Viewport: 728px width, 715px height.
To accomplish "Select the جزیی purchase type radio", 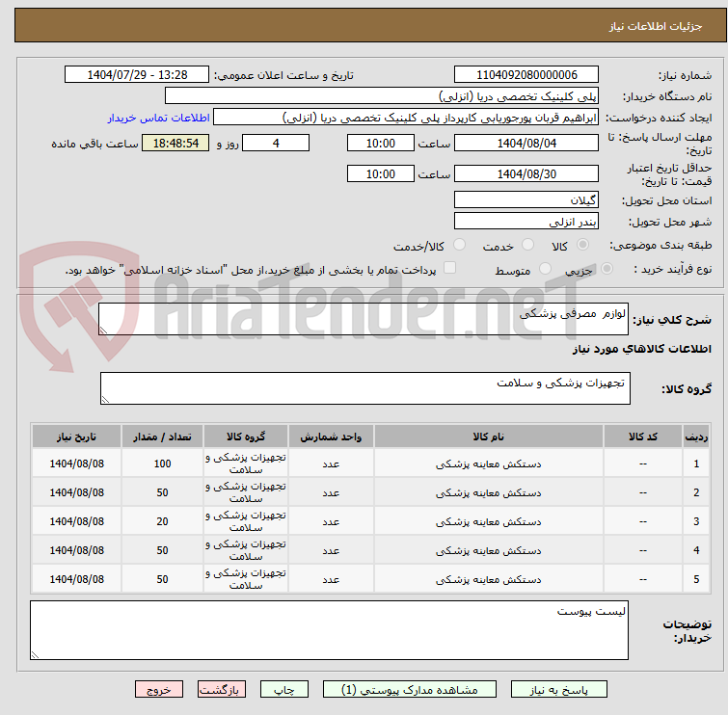I will pyautogui.click(x=607, y=269).
